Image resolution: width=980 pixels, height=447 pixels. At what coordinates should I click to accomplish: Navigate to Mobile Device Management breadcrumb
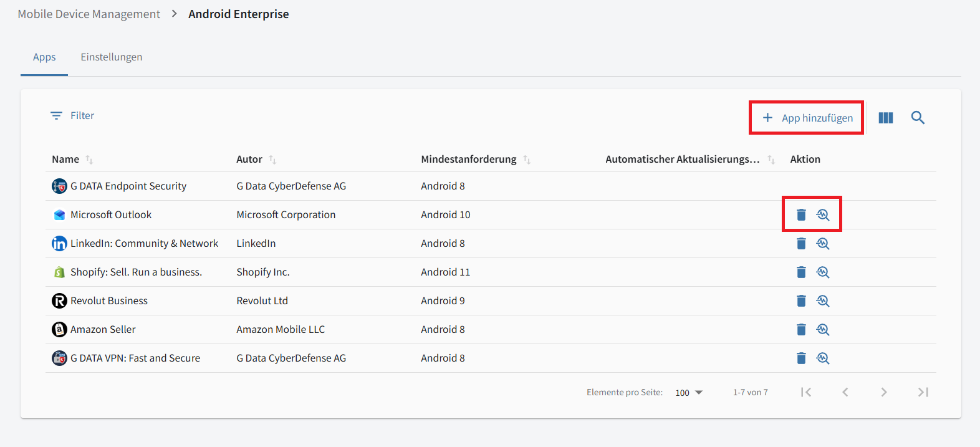[x=89, y=14]
